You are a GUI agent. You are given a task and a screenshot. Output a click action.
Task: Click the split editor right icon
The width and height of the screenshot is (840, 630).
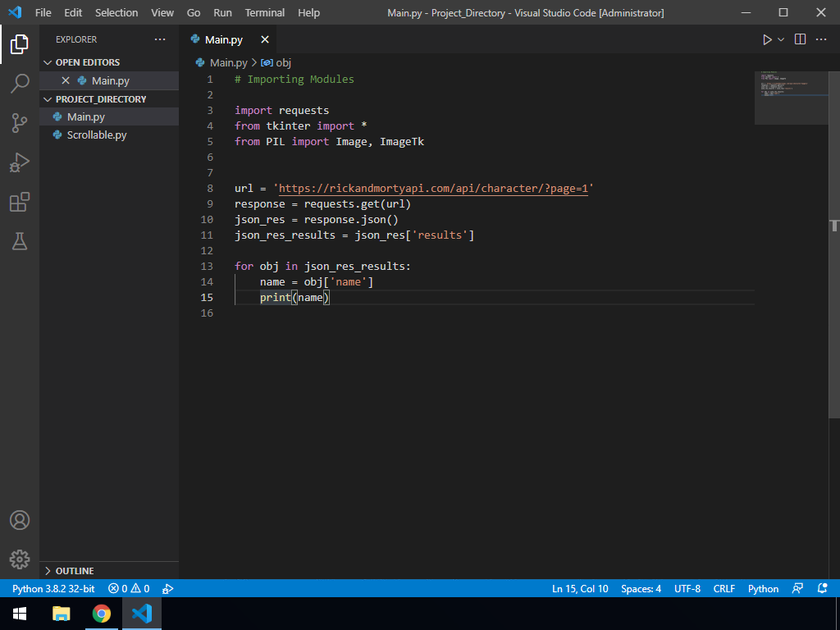coord(800,39)
